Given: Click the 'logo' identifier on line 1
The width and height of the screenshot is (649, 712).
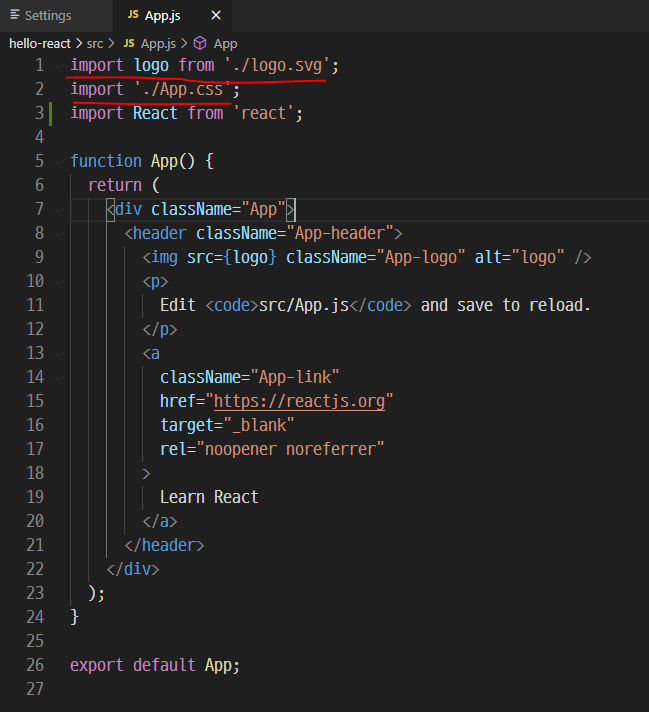Looking at the screenshot, I should [x=151, y=65].
